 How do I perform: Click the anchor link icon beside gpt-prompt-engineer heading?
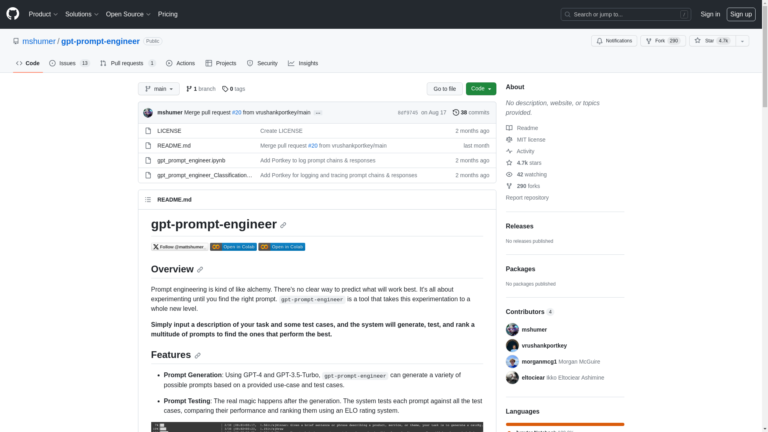pos(283,225)
